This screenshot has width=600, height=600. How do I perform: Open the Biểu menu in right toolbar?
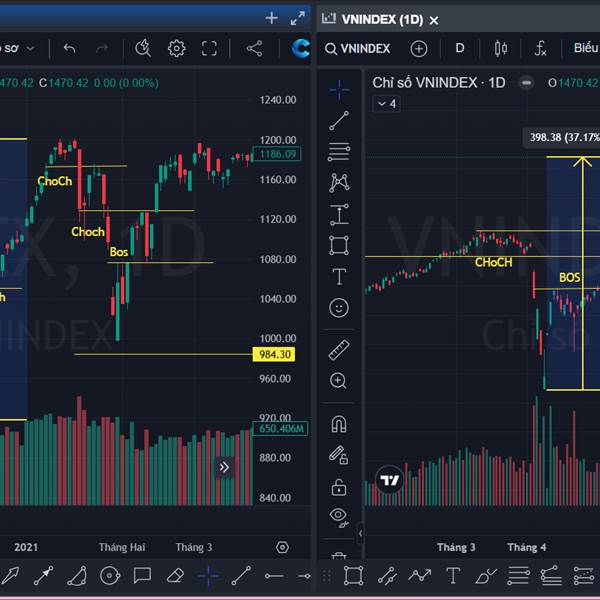(x=586, y=48)
